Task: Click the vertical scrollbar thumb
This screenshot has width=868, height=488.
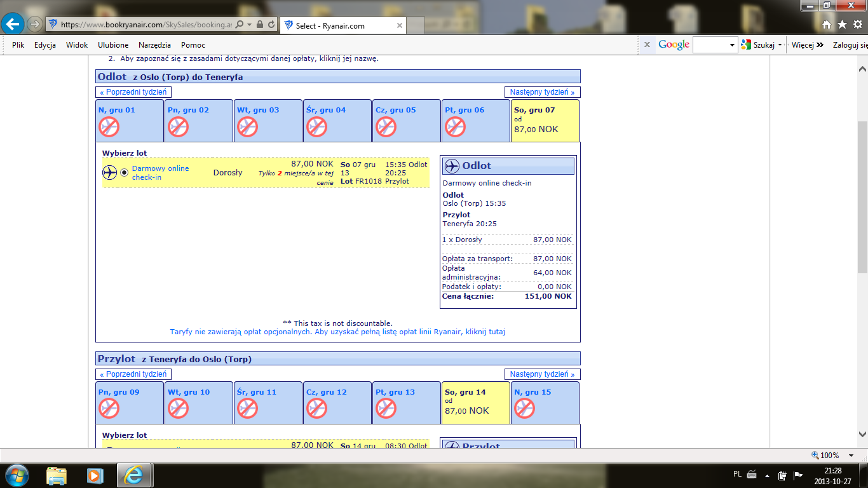Action: pyautogui.click(x=862, y=197)
